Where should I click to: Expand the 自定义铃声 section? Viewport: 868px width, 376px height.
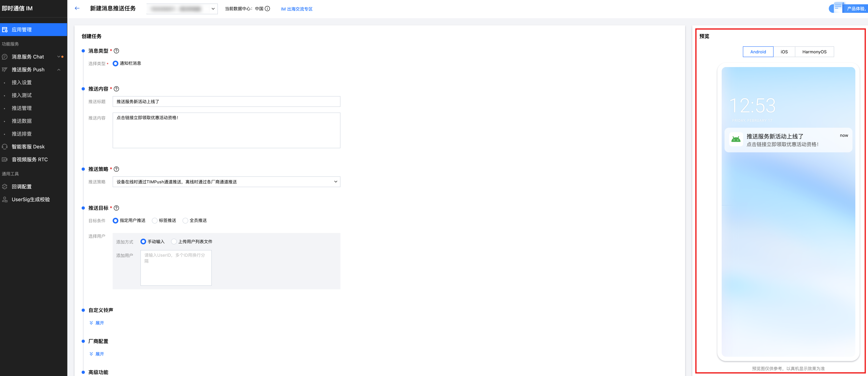[97, 323]
